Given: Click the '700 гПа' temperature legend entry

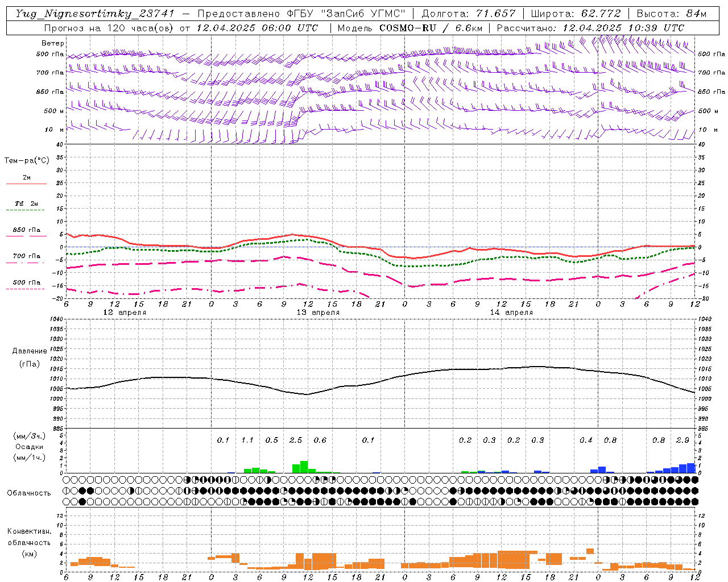Looking at the screenshot, I should [x=27, y=256].
